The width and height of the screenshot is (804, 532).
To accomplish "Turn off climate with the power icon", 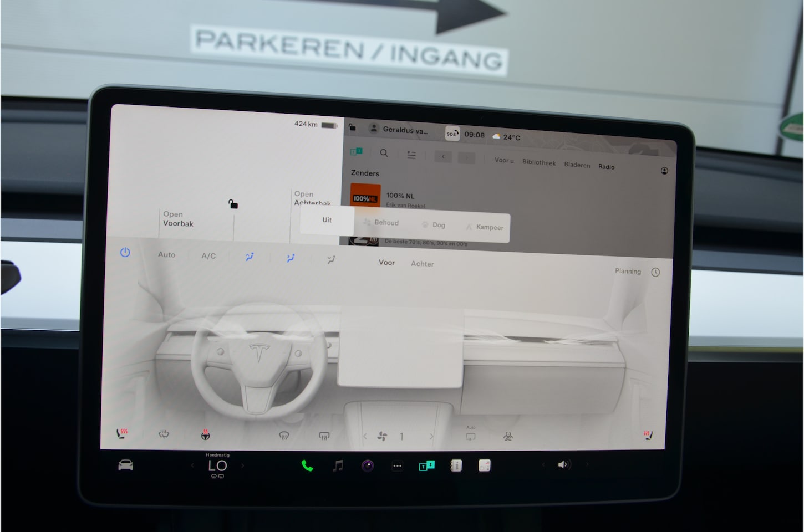I will (125, 253).
